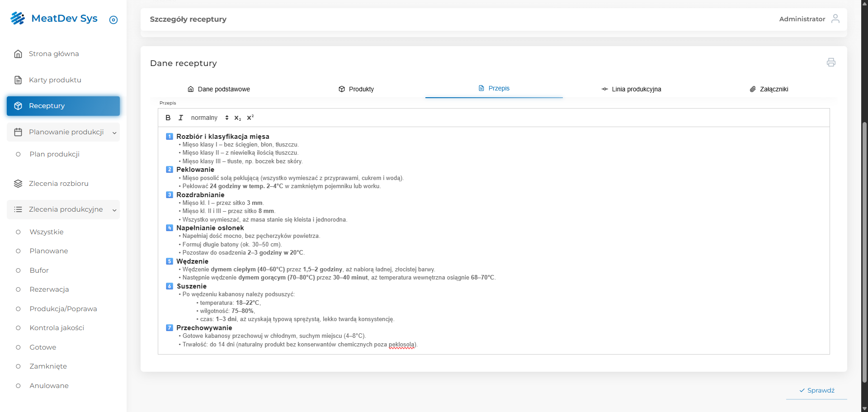
Task: Open Strona główna from the sidebar
Action: coord(54,54)
